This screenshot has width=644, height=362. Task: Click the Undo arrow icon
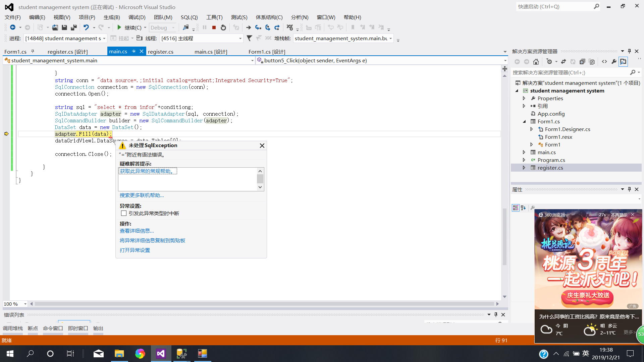coord(86,27)
